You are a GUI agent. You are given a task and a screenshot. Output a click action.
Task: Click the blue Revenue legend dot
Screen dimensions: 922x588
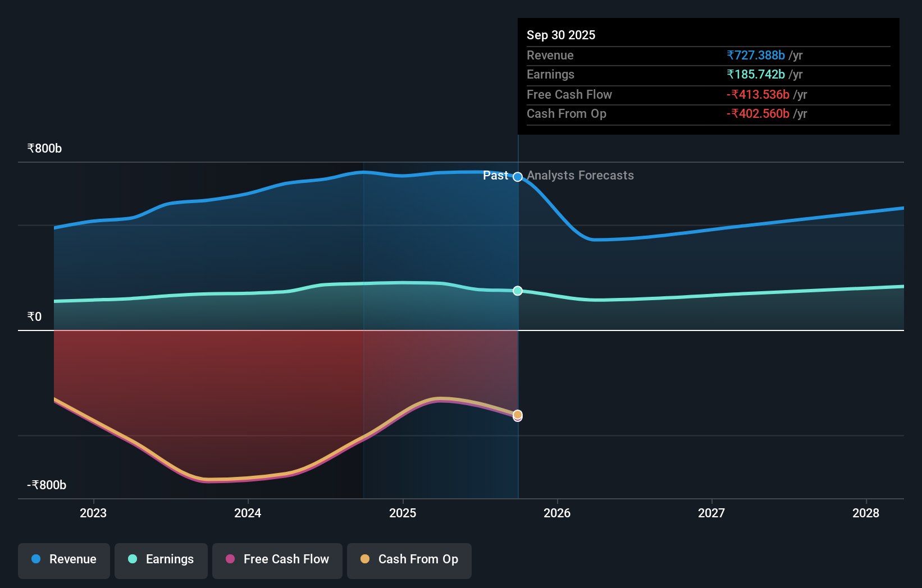(35, 559)
